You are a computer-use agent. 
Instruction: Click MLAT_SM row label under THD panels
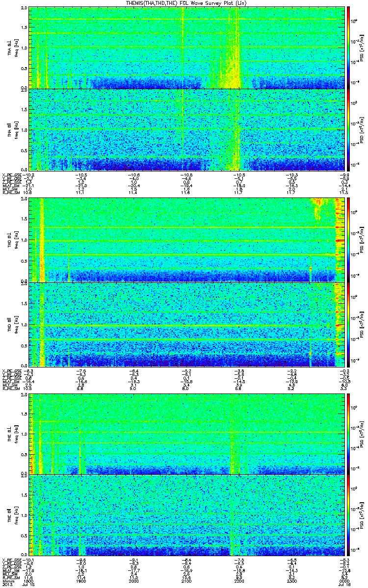[x=11, y=381]
